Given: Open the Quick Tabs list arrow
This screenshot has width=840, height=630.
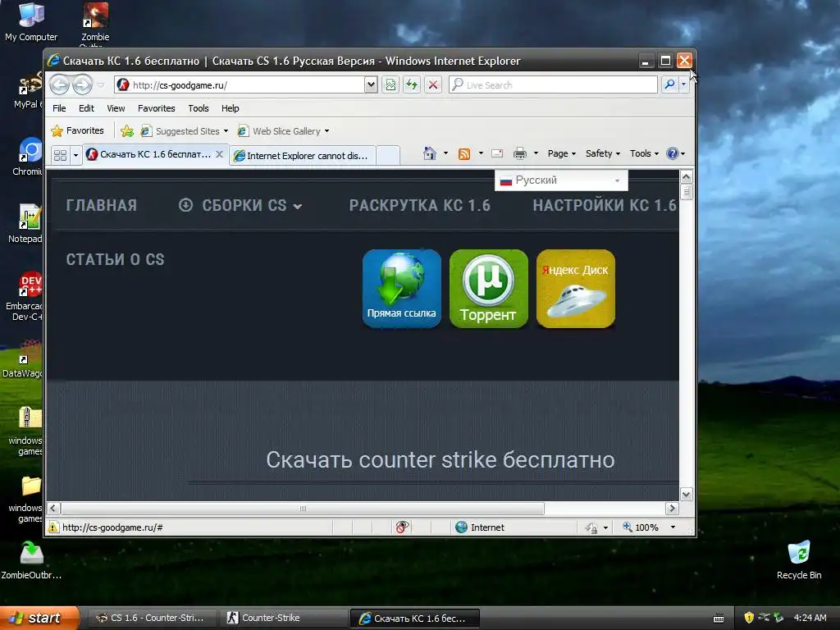Looking at the screenshot, I should tap(75, 155).
